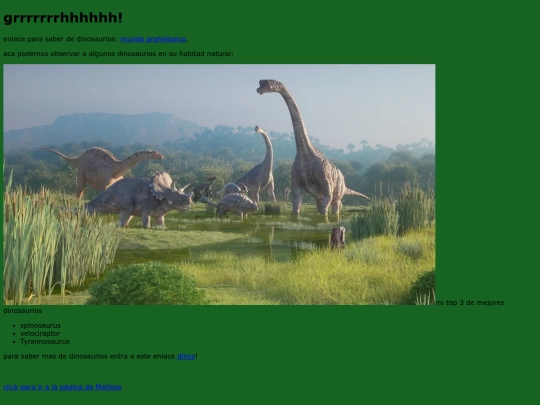The width and height of the screenshot is (540, 405).
Task: Click the text 'enlace para saber de dinosaurios:'
Action: point(61,39)
